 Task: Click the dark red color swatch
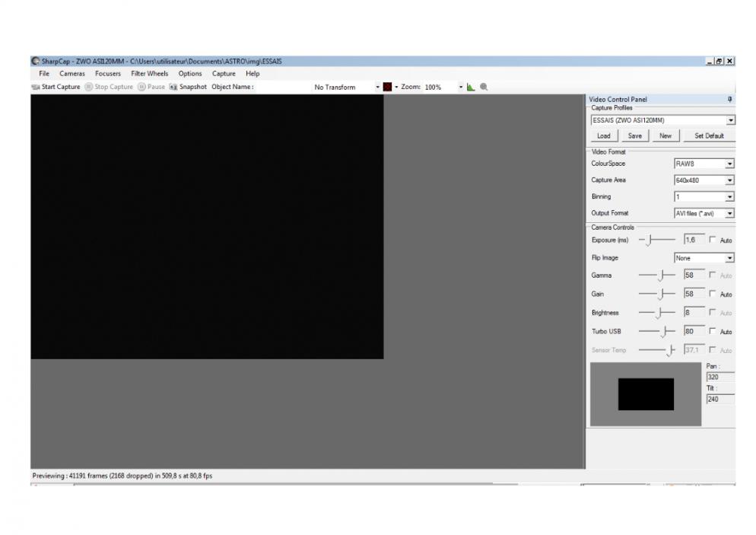(387, 87)
